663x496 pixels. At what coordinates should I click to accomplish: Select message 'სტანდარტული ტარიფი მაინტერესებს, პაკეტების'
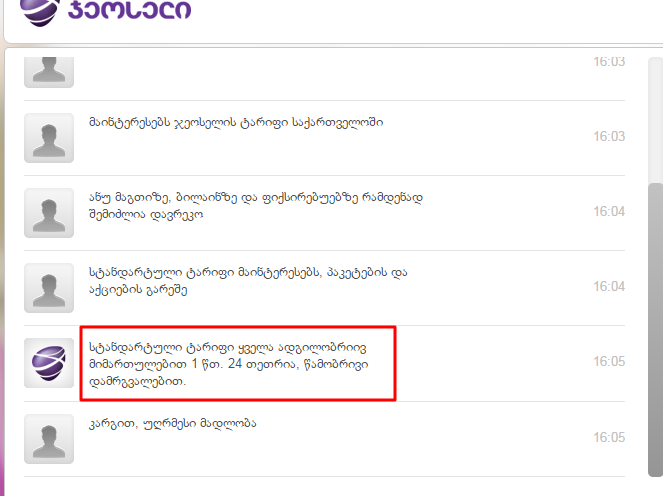coord(248,281)
